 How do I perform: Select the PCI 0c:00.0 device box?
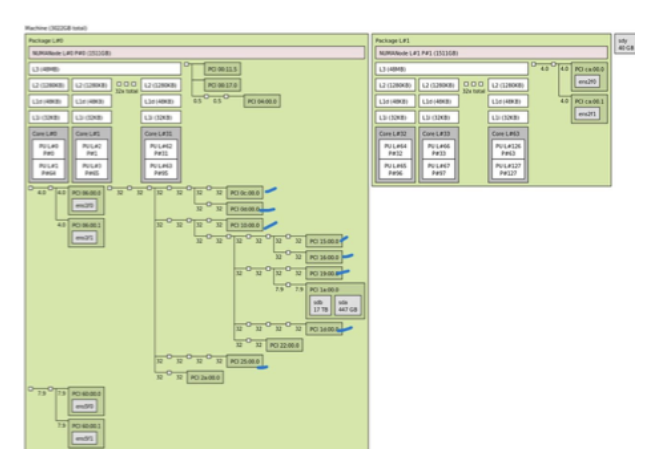coord(244,192)
